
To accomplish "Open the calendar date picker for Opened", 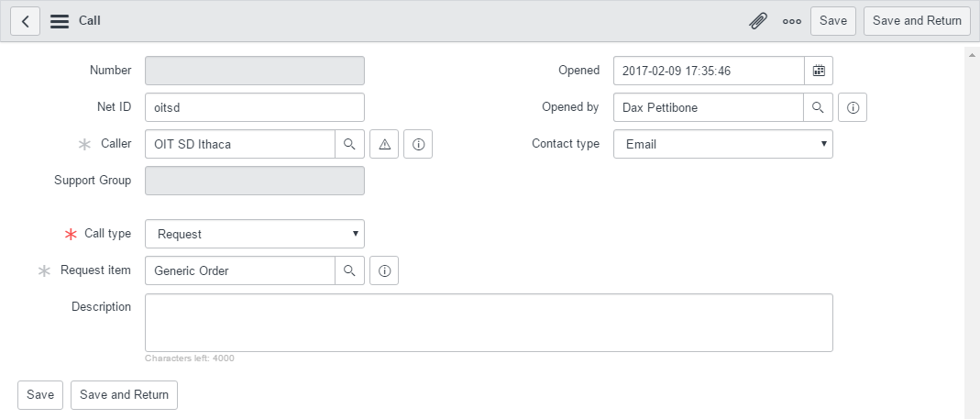I will [x=819, y=71].
